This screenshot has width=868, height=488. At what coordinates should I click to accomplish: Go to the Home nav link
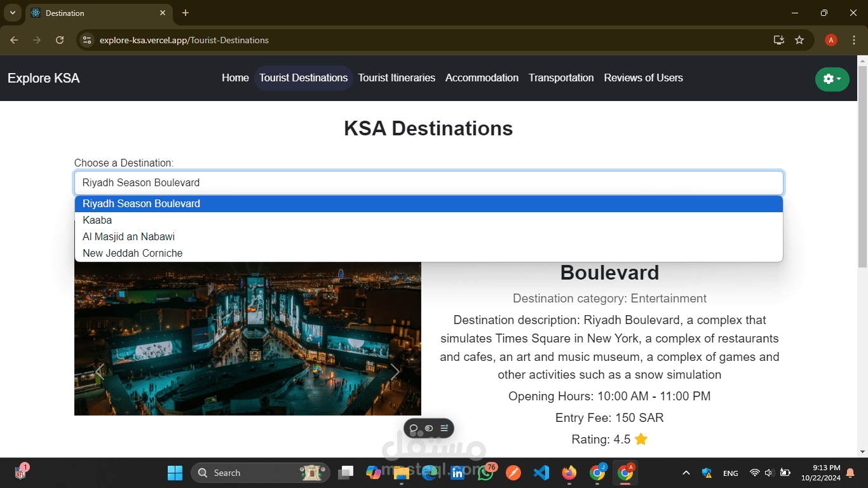(235, 78)
